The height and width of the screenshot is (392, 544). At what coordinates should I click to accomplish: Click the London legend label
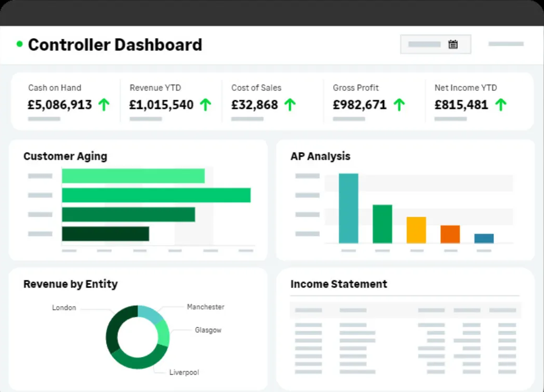(x=64, y=308)
